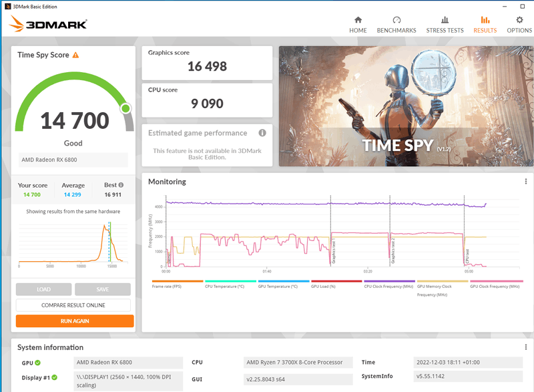Click the Graphics test 1 marker in the chart
The width and height of the screenshot is (534, 392).
click(334, 251)
